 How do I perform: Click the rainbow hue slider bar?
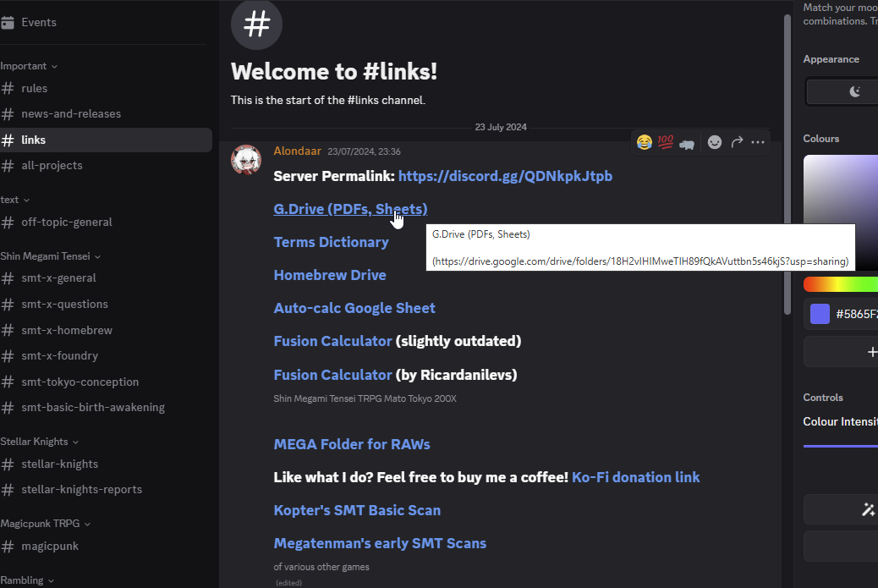point(841,284)
